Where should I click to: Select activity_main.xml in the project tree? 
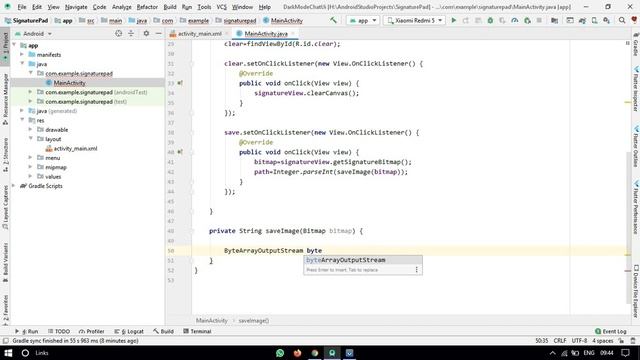coord(76,149)
